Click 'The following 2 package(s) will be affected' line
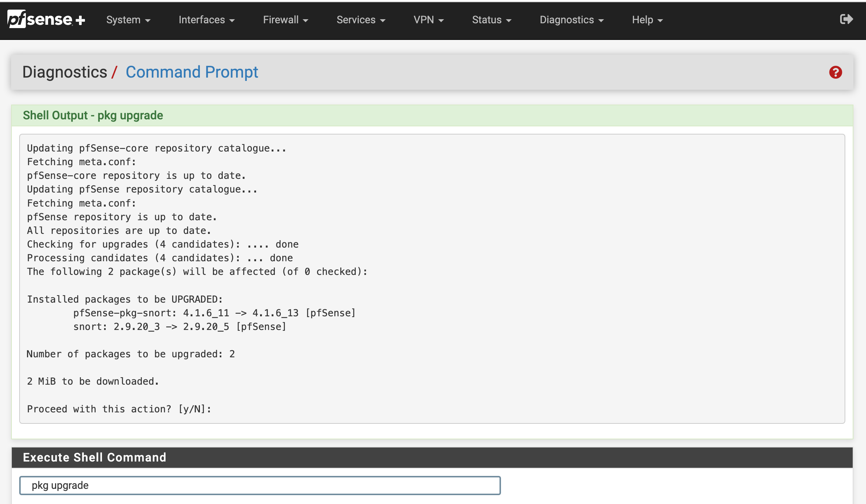Screen dimensions: 866x504 coord(197,272)
